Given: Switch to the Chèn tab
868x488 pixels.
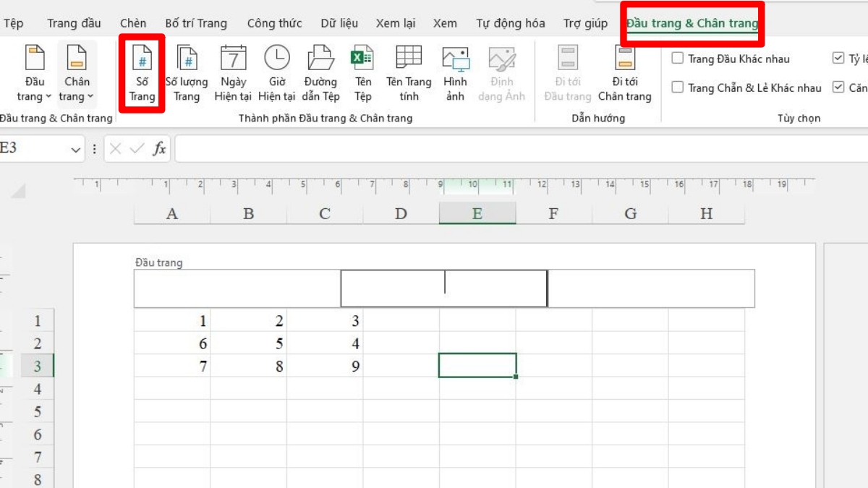Looking at the screenshot, I should coord(133,23).
